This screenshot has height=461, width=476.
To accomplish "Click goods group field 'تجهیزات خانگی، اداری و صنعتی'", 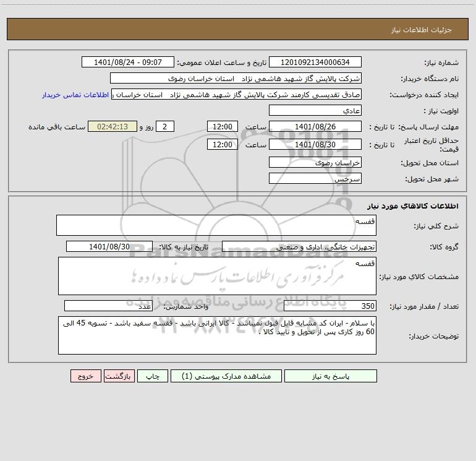I will tap(299, 246).
